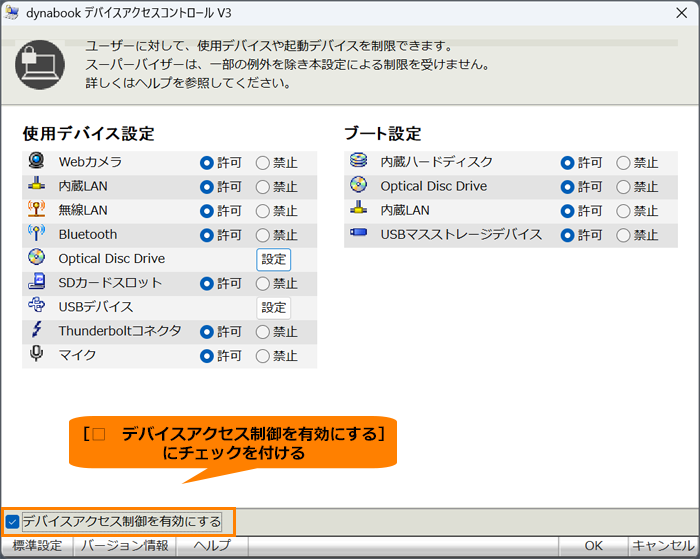Select 許可 for boot 内蔵ハードディスク
The width and height of the screenshot is (700, 559).
pyautogui.click(x=567, y=163)
